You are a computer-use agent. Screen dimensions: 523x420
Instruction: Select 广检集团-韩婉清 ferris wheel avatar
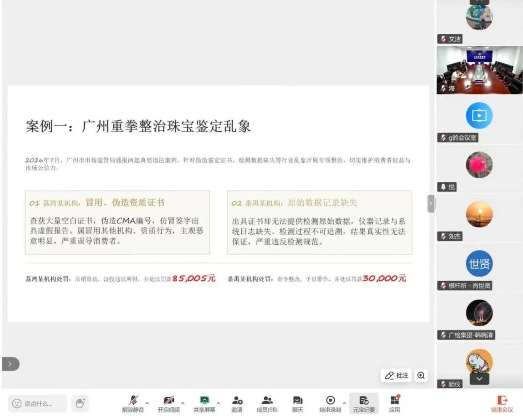point(479,313)
